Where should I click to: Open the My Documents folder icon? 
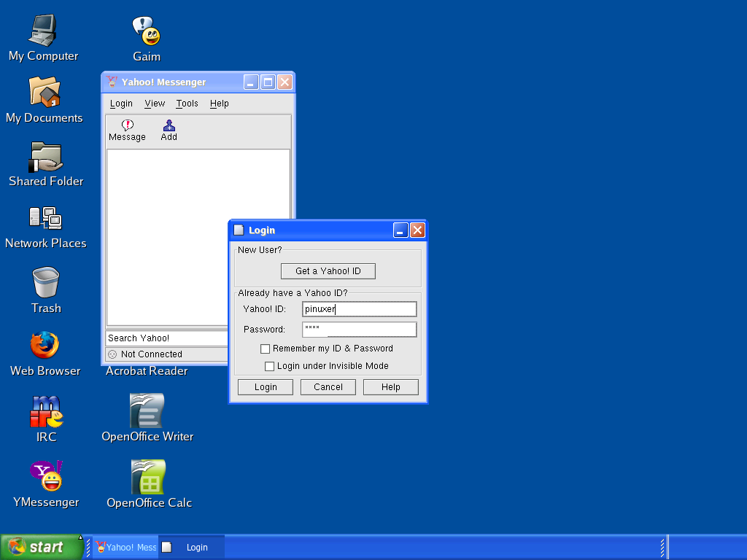[44, 92]
